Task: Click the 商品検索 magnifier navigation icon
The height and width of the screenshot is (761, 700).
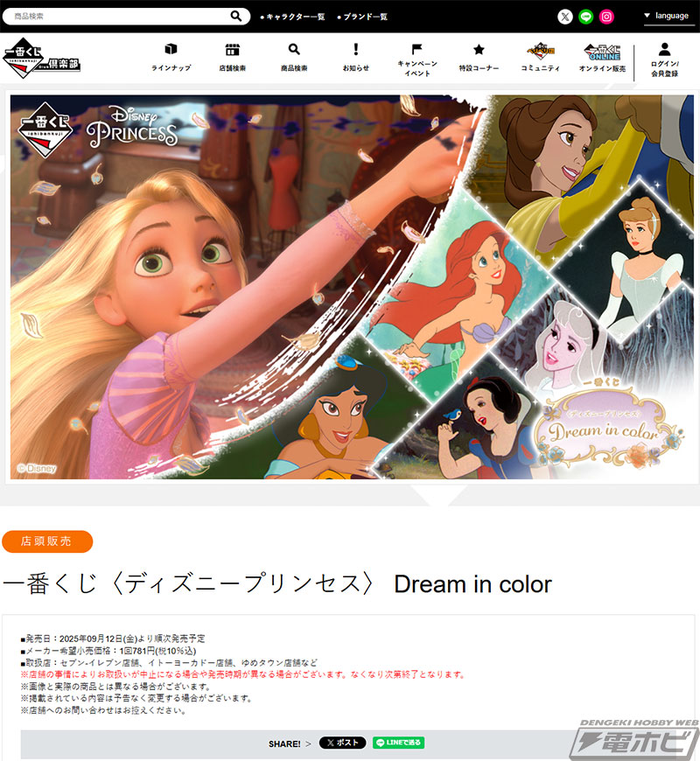Action: [x=293, y=55]
